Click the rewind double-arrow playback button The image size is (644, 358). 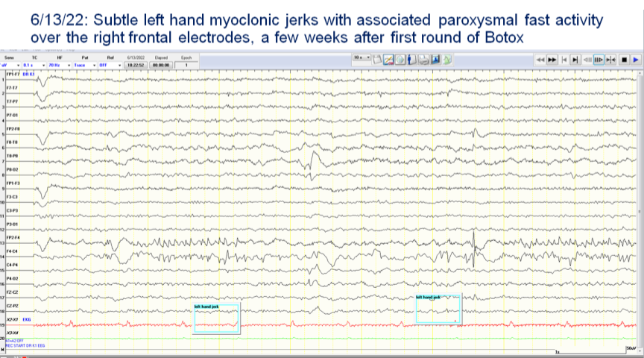[x=540, y=58]
